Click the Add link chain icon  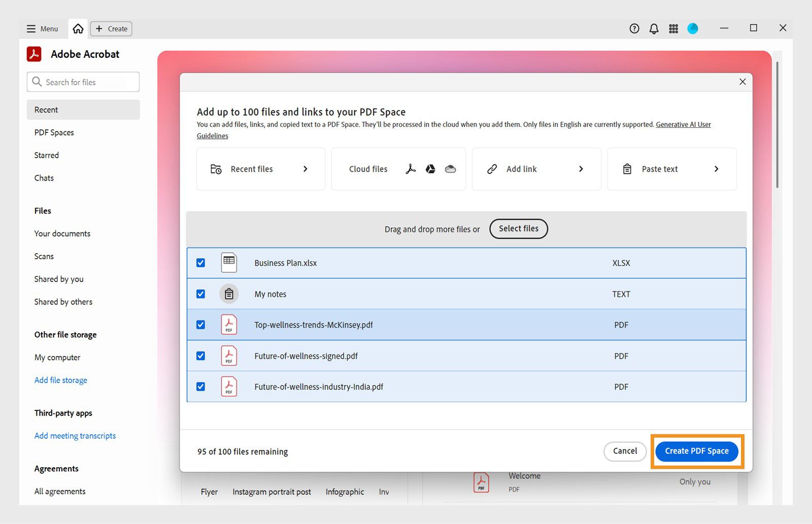491,169
